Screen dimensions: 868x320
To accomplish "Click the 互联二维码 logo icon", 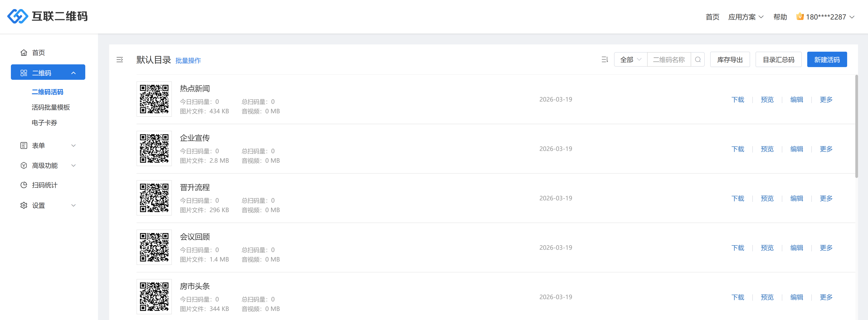I will point(17,16).
